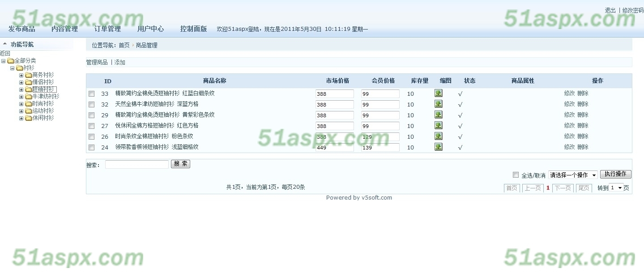
Task: Open the 发布商品 menu
Action: click(x=21, y=29)
